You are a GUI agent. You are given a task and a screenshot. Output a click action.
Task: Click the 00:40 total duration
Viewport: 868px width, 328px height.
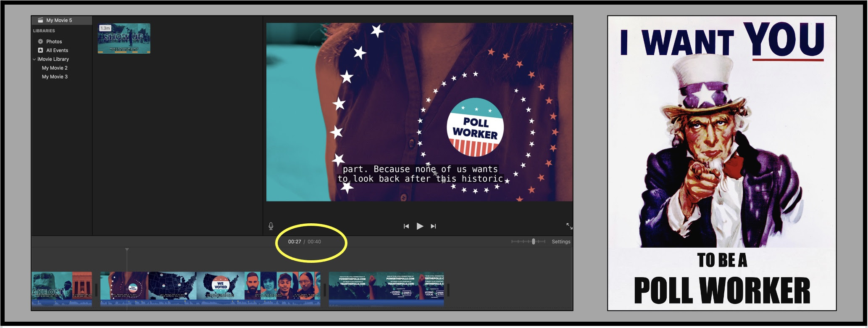pos(314,242)
